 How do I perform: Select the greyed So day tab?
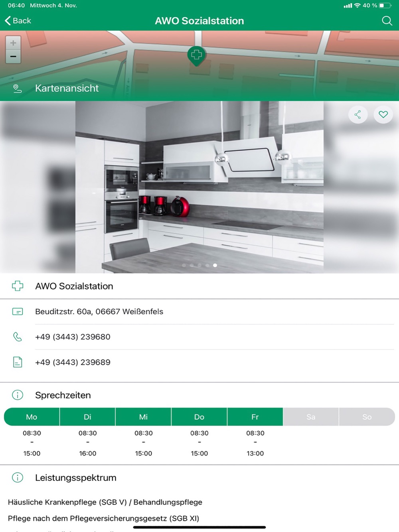367,417
